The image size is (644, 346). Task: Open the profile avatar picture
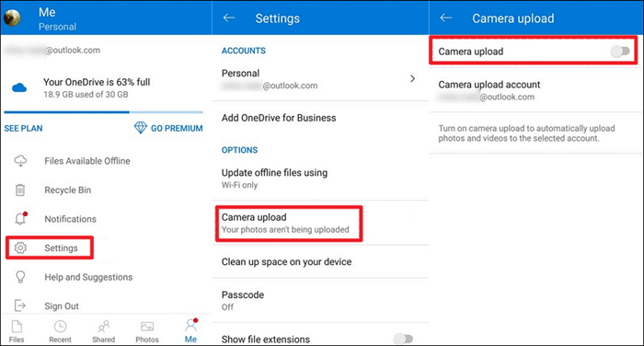click(x=12, y=18)
